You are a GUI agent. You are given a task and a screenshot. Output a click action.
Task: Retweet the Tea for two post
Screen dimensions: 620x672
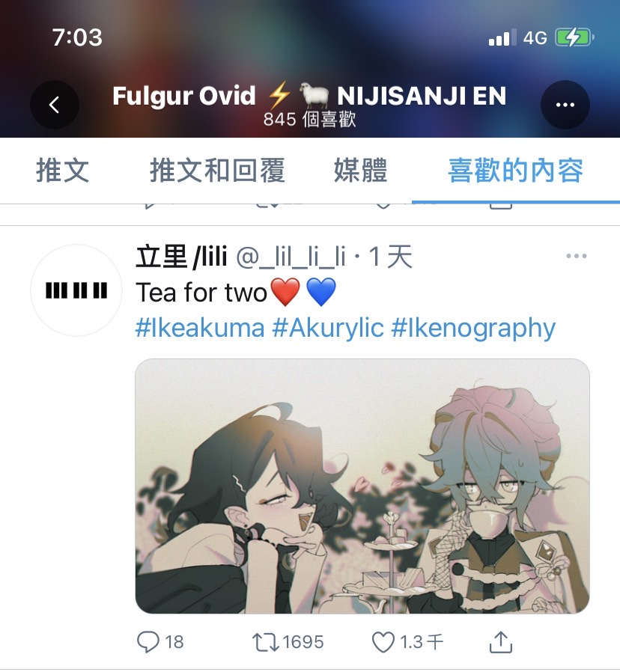click(x=288, y=642)
